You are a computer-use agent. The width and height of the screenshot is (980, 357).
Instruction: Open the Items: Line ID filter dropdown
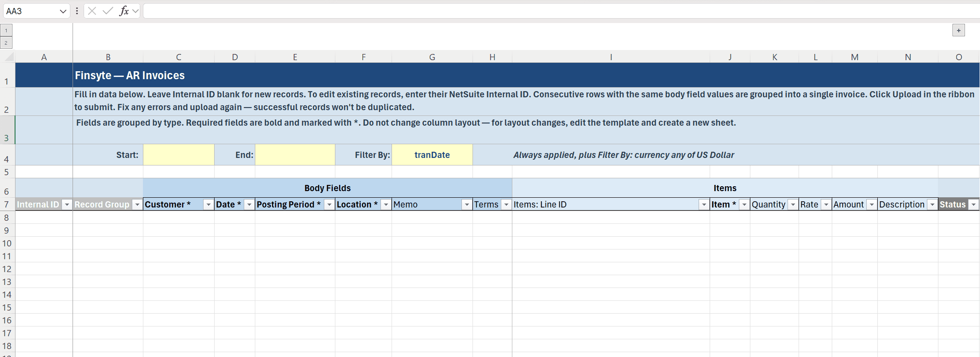(704, 204)
